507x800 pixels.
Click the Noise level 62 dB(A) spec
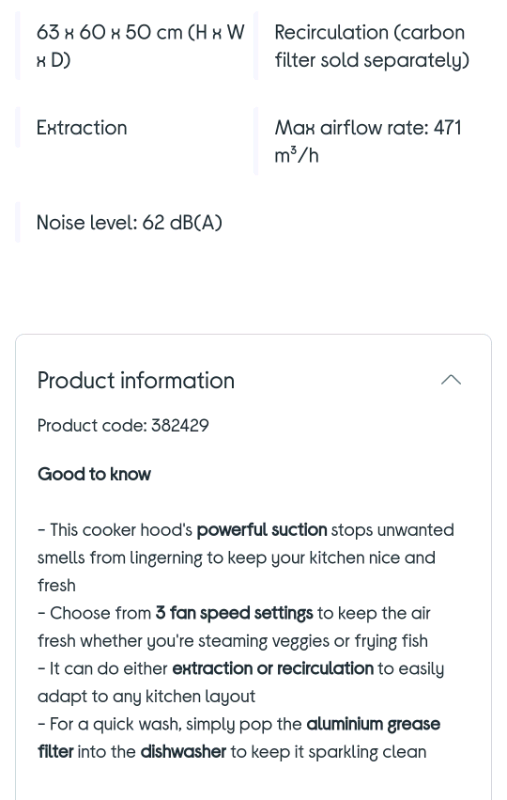pyautogui.click(x=129, y=223)
